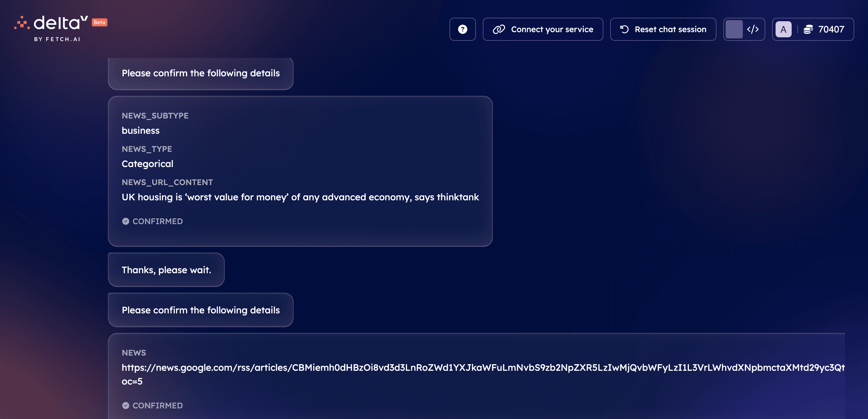
Task: Open the user avatar A menu
Action: pos(783,29)
